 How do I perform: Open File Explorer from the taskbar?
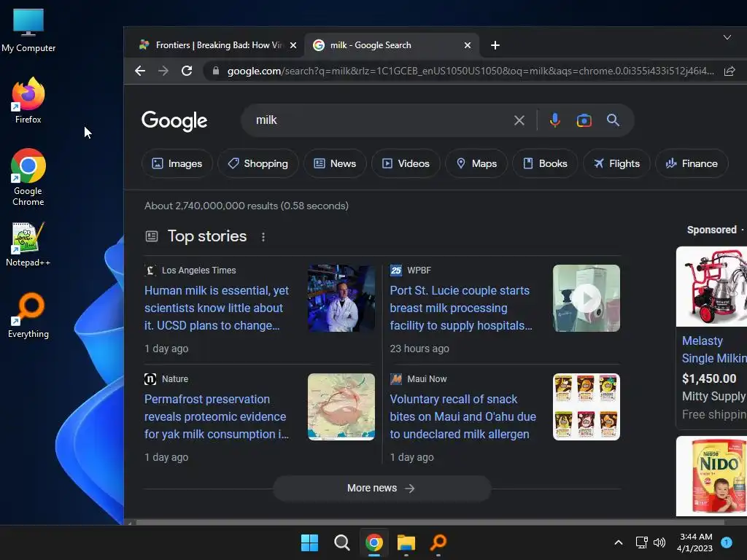tap(406, 542)
